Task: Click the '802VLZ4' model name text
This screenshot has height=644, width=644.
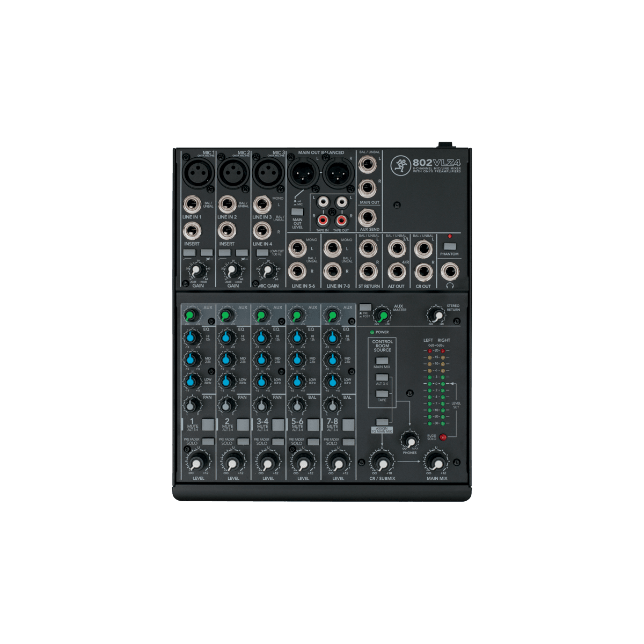Action: point(437,163)
